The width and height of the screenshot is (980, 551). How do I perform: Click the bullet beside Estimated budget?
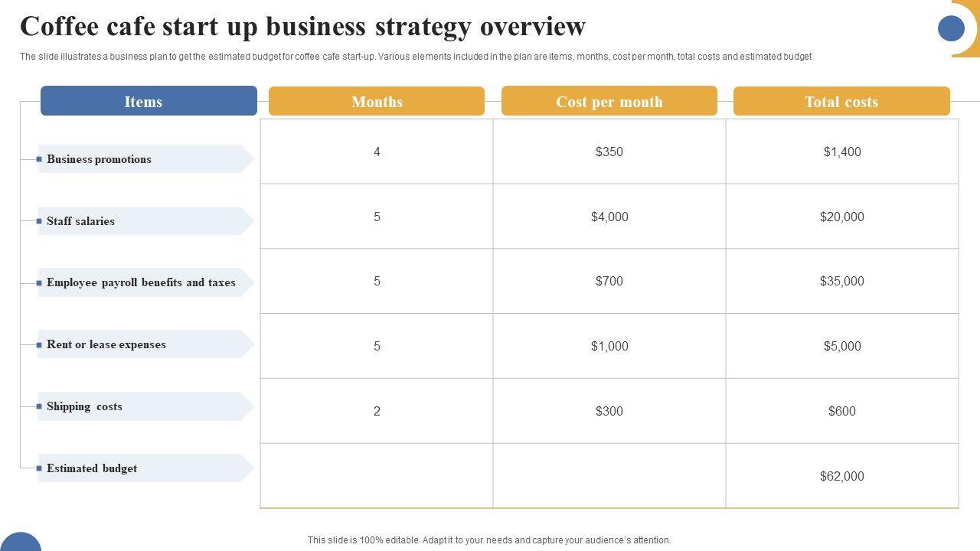[39, 468]
